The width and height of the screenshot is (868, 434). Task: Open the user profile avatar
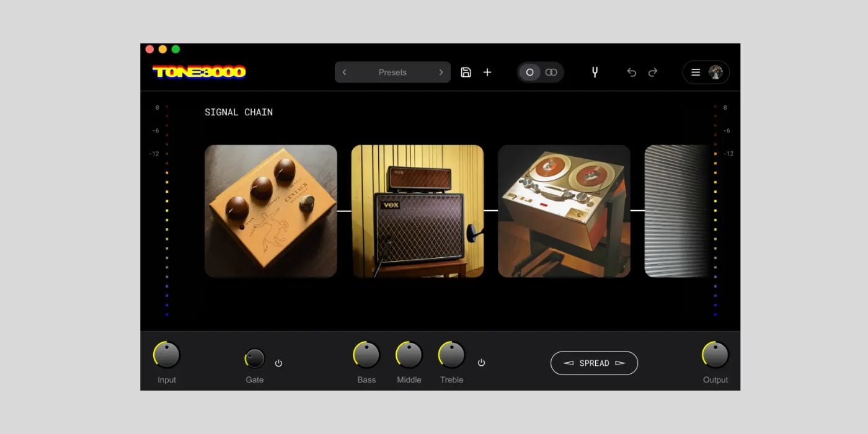[716, 73]
